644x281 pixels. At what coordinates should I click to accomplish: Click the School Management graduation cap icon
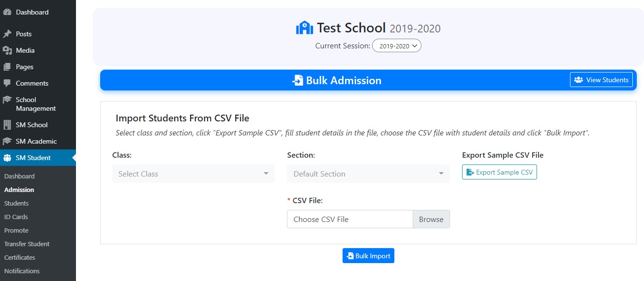[7, 100]
